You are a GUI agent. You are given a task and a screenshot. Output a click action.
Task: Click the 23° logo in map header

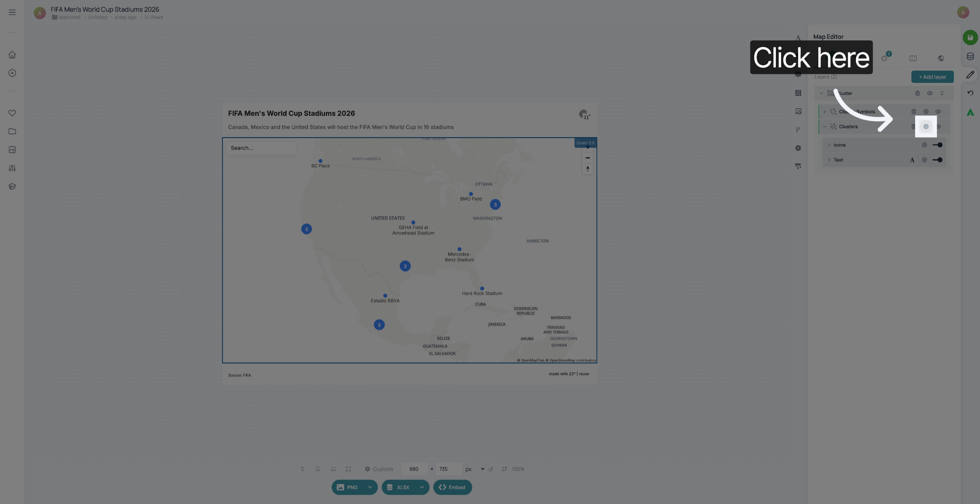point(584,115)
